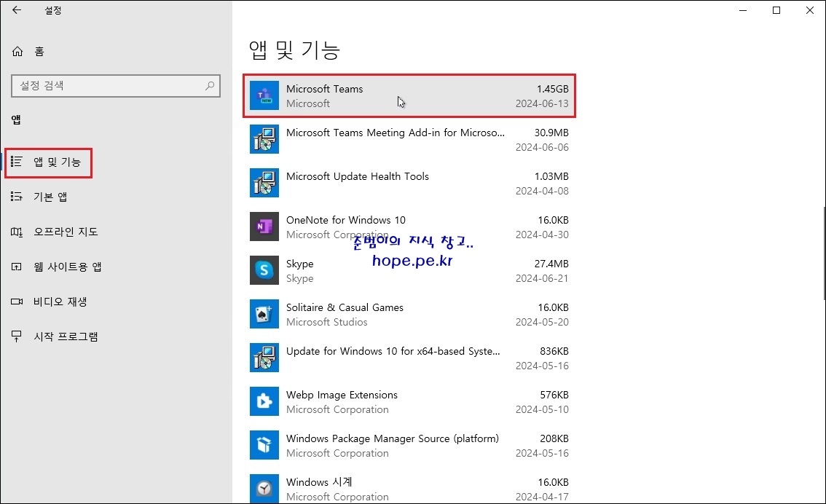Click the 2024-05-20 install date
Viewport: 826px width, 504px height.
(x=542, y=323)
